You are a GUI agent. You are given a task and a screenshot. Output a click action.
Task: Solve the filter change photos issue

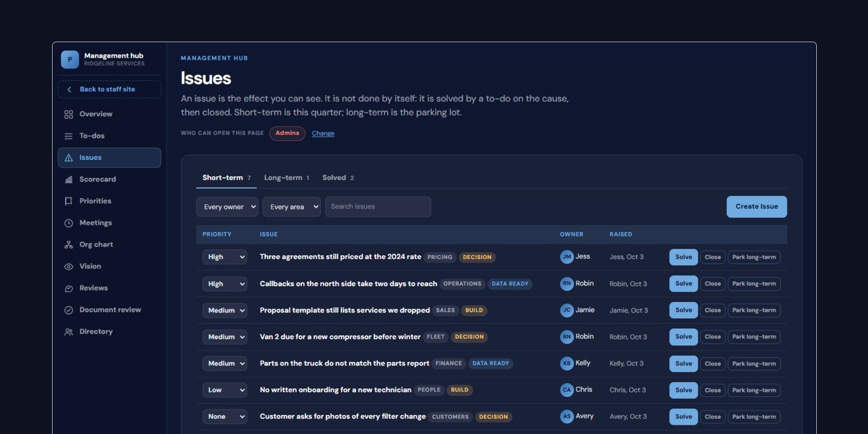point(684,417)
